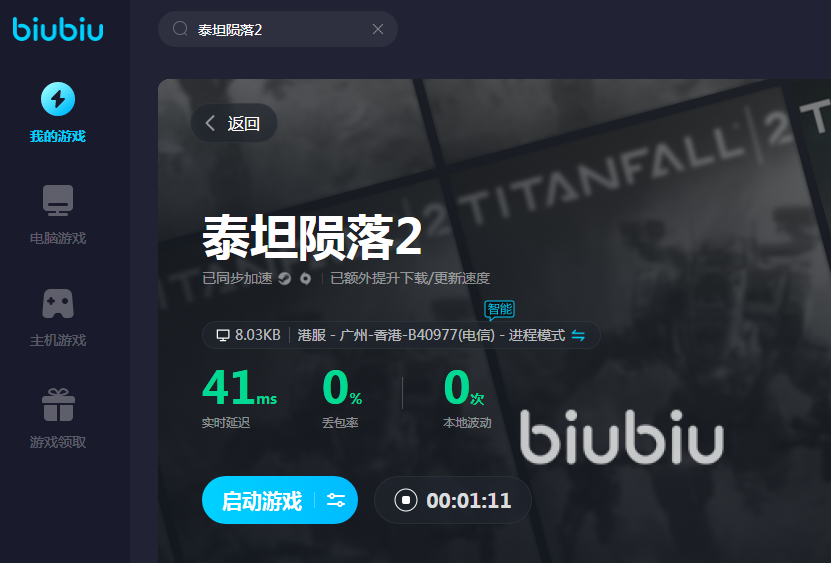Viewport: 831px width, 563px height.
Task: Open launch settings sliders icon beside 启动游戏
Action: (336, 500)
